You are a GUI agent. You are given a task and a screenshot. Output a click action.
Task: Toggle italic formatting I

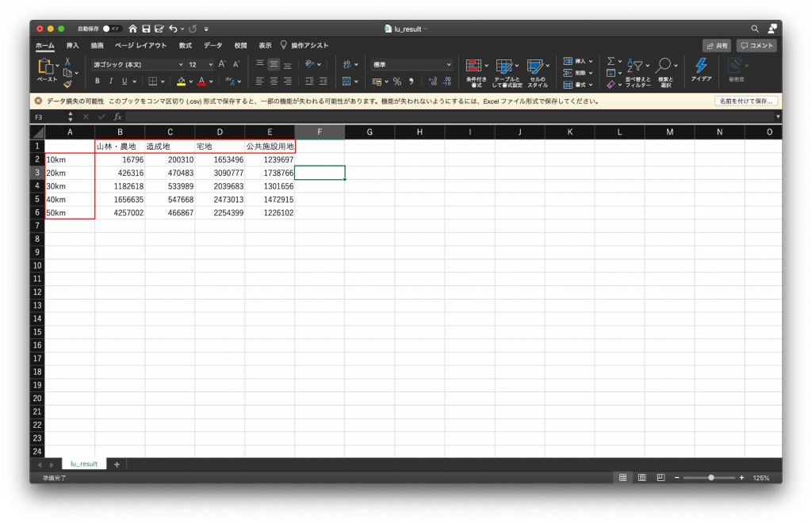(x=111, y=81)
